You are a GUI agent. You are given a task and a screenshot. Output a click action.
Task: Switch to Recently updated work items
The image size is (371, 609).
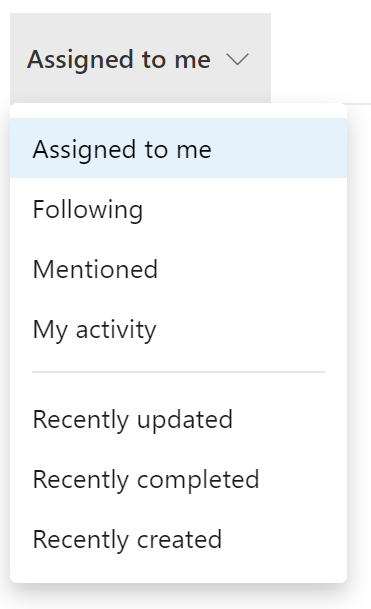coord(178,419)
